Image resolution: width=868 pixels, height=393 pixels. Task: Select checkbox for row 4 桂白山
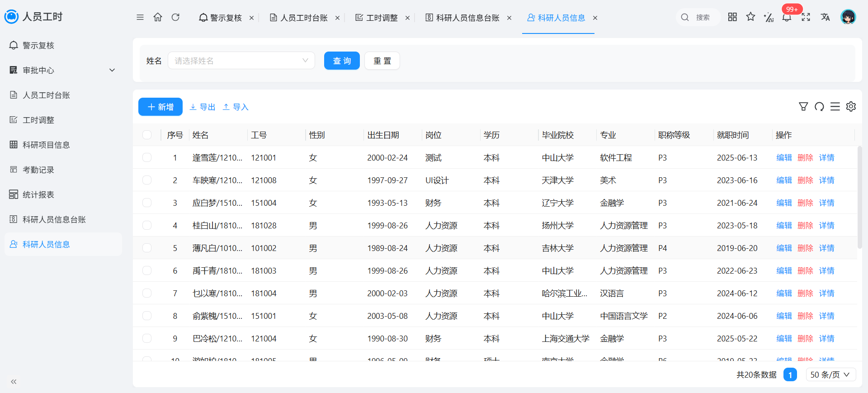click(147, 225)
